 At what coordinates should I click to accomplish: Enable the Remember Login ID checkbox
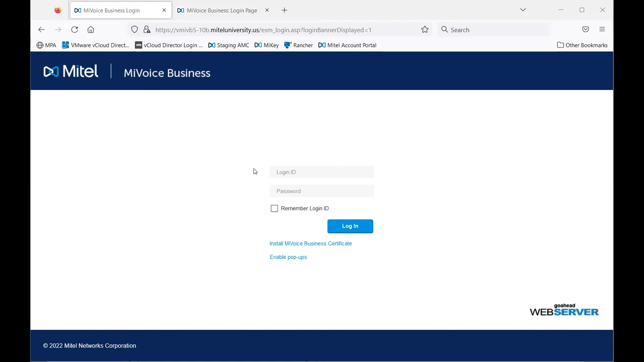[274, 208]
